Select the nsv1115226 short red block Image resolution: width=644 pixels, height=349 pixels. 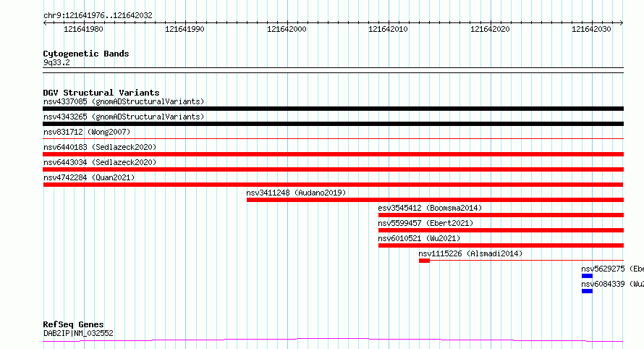pyautogui.click(x=424, y=261)
